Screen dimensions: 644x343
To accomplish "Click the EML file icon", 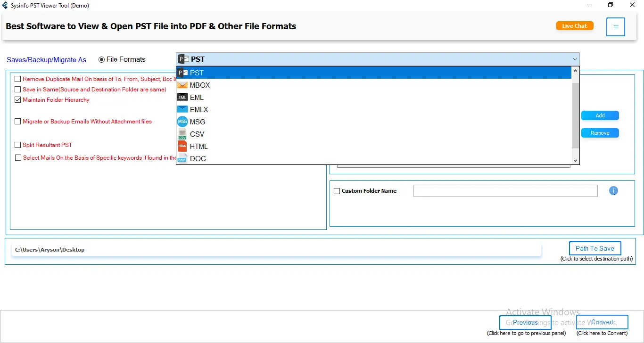I will point(182,98).
